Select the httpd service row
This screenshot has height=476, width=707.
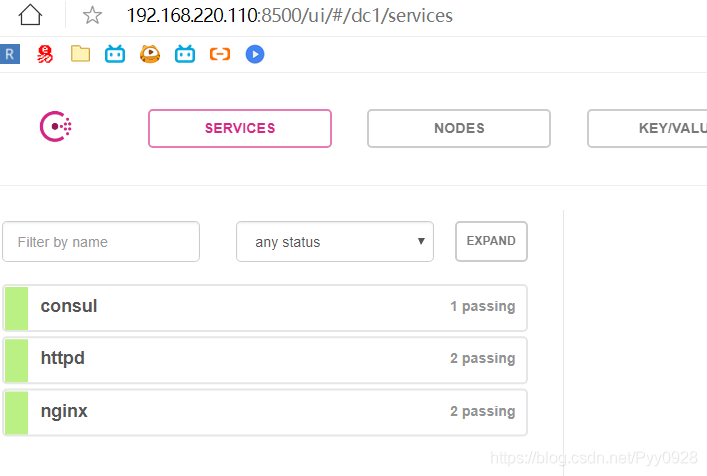pyautogui.click(x=265, y=360)
